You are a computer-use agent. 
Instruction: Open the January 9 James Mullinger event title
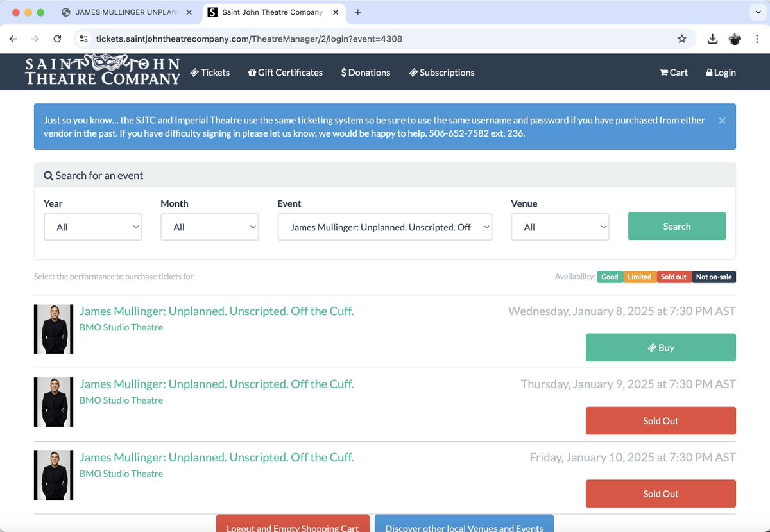point(216,384)
